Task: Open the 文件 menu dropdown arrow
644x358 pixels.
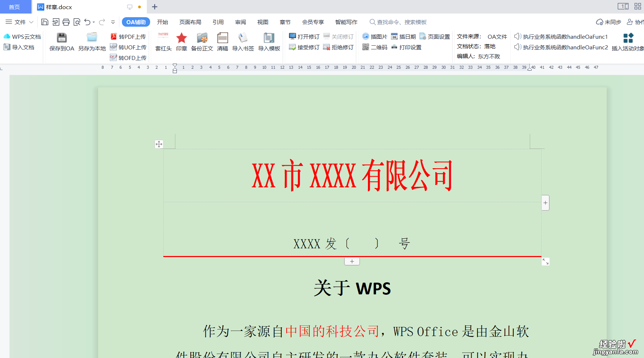Action: [31, 22]
